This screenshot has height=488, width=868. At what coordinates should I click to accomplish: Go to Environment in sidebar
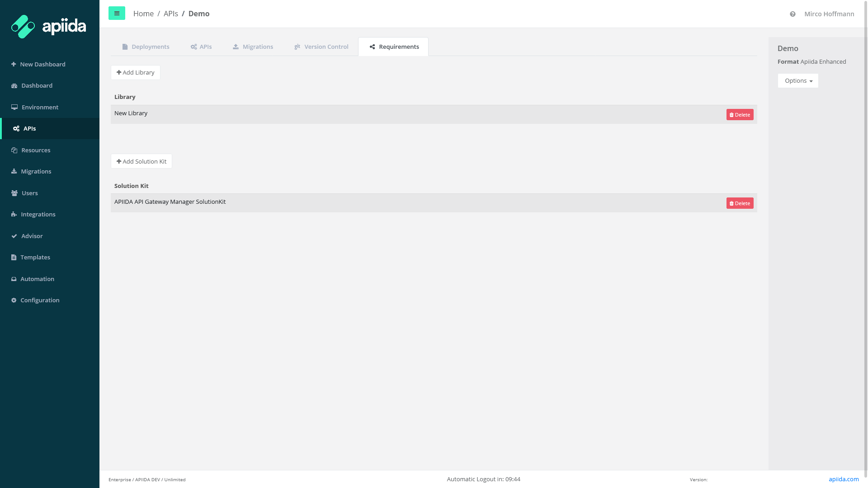pyautogui.click(x=40, y=107)
